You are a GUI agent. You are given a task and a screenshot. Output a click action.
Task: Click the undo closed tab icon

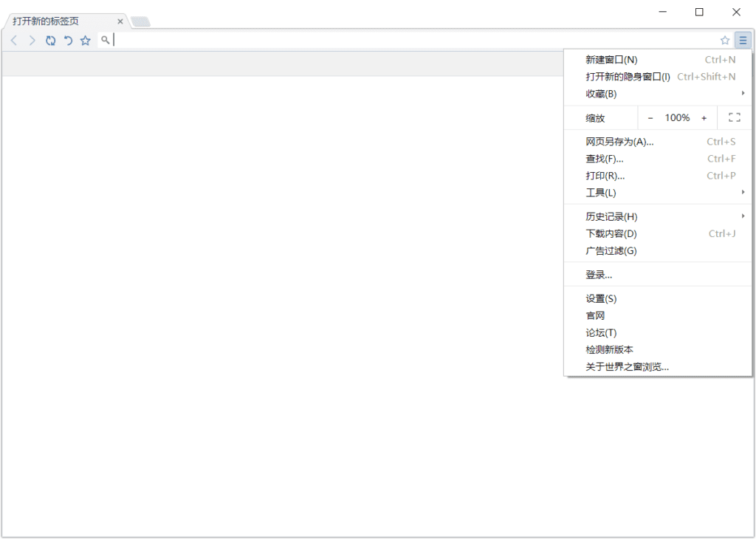(x=68, y=41)
